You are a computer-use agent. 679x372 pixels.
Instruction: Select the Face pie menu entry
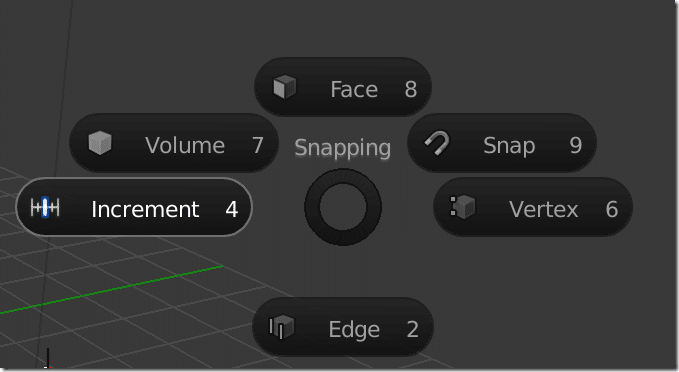pyautogui.click(x=343, y=87)
